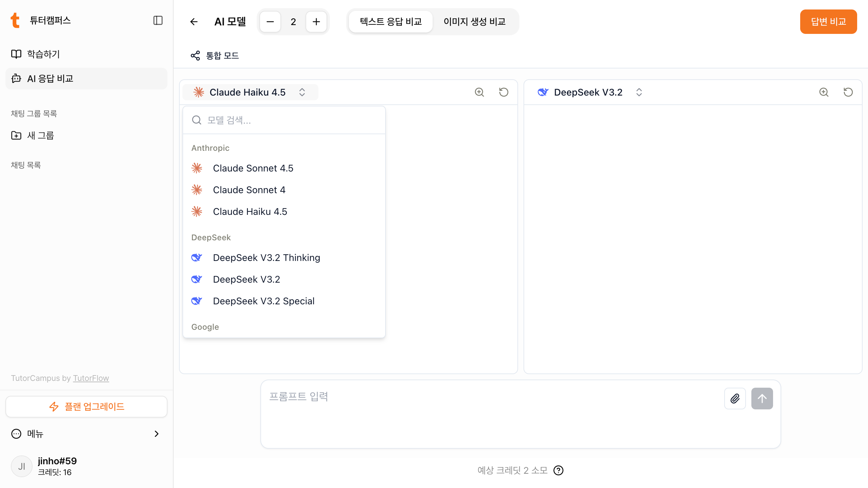Click the 통합 모드 share icon

click(x=195, y=56)
